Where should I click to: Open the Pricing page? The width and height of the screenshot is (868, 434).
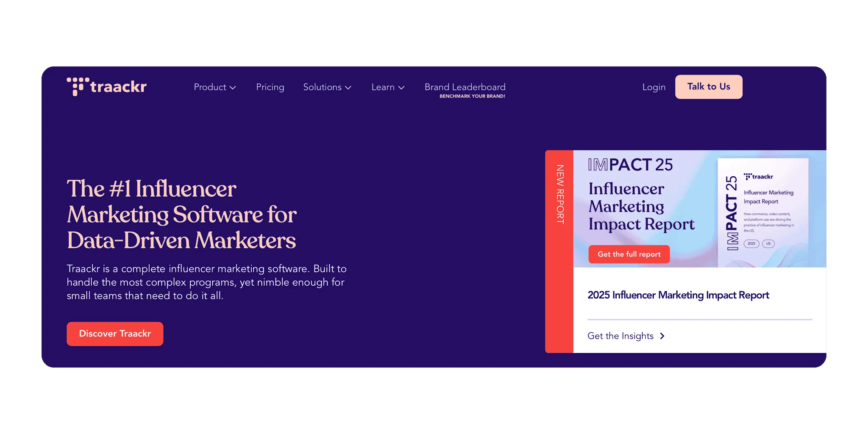pos(270,87)
